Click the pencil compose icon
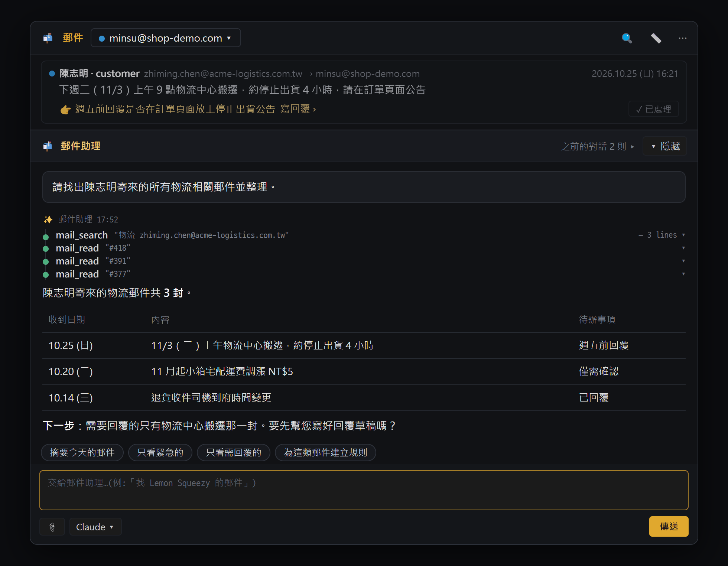The height and width of the screenshot is (566, 728). [x=656, y=38]
